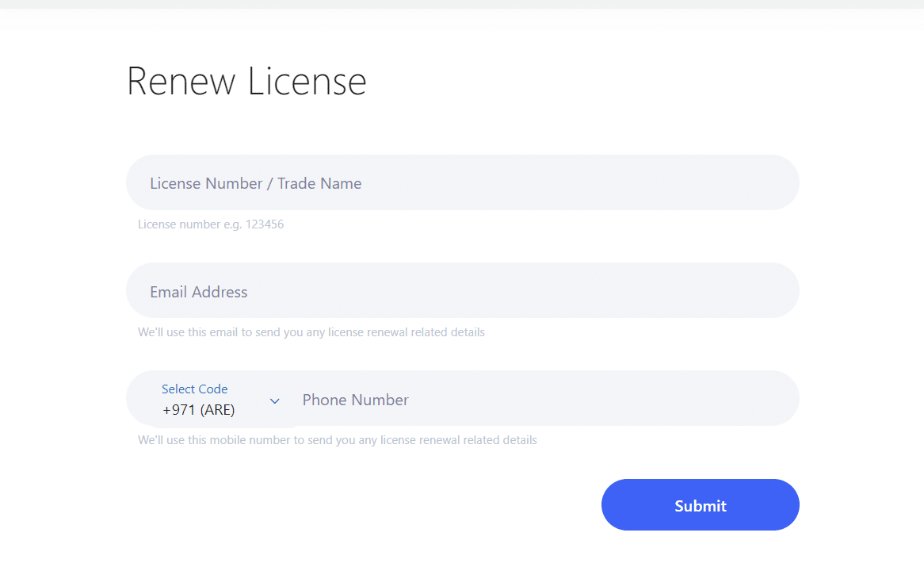Image resolution: width=924 pixels, height=567 pixels.
Task: Click the Select Code label text
Action: click(195, 389)
